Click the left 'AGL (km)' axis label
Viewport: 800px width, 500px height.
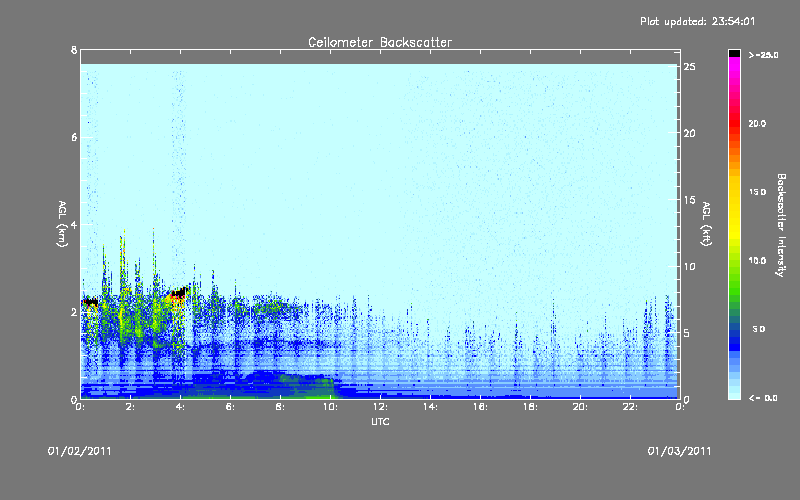tap(62, 224)
